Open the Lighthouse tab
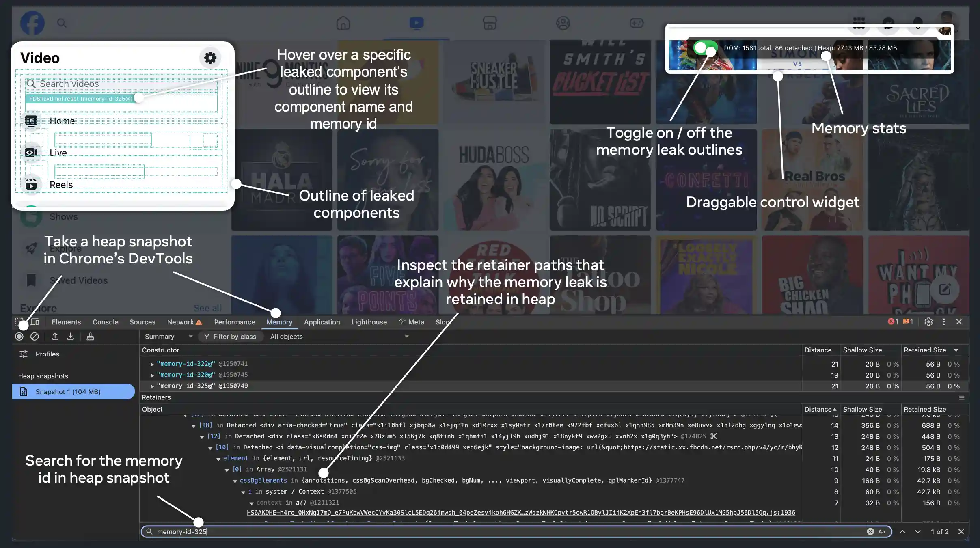Viewport: 980px width, 548px height. tap(369, 322)
